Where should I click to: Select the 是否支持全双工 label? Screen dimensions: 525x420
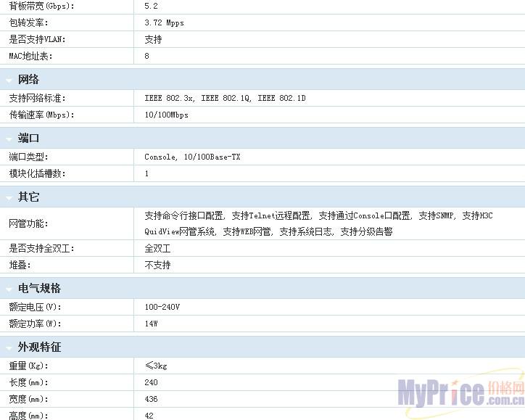coord(41,248)
